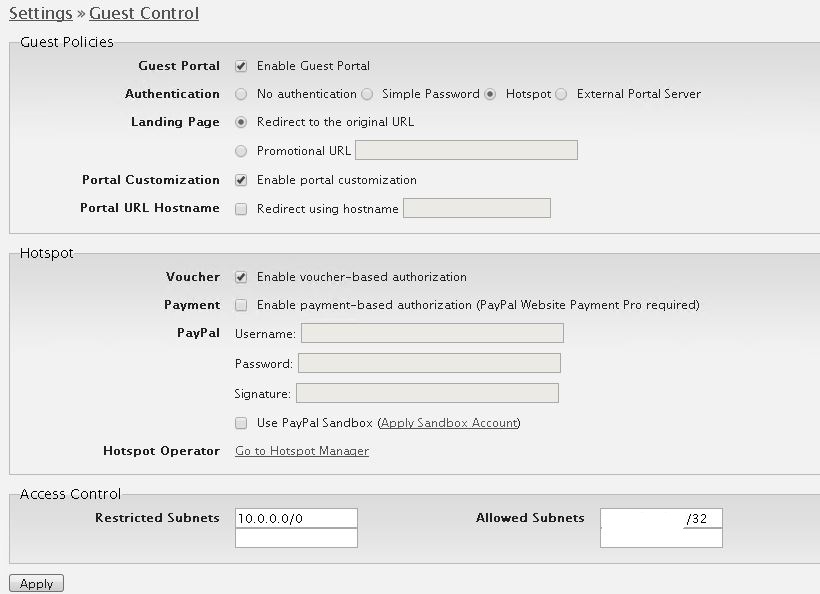820x594 pixels.
Task: Open the Settings breadcrumb link
Action: point(41,13)
